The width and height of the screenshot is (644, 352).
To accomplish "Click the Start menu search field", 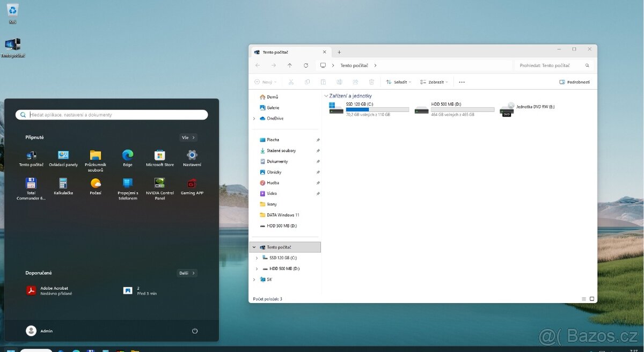I will (112, 115).
